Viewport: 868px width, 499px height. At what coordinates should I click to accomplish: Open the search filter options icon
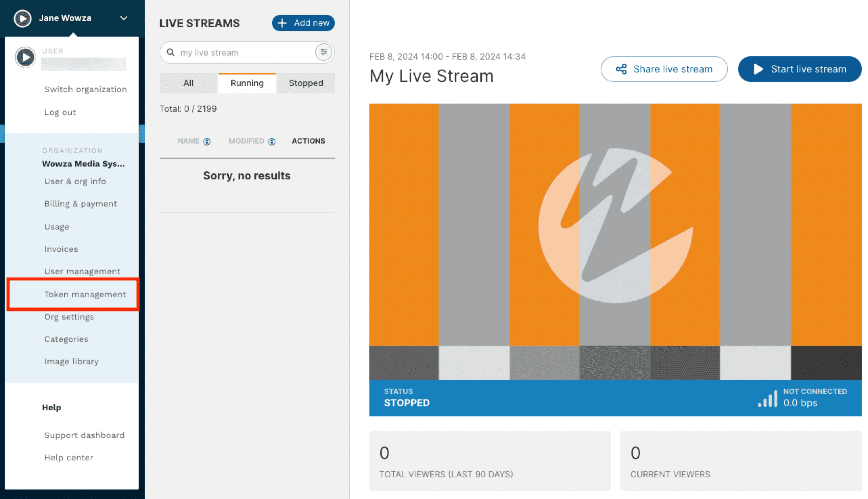[324, 52]
